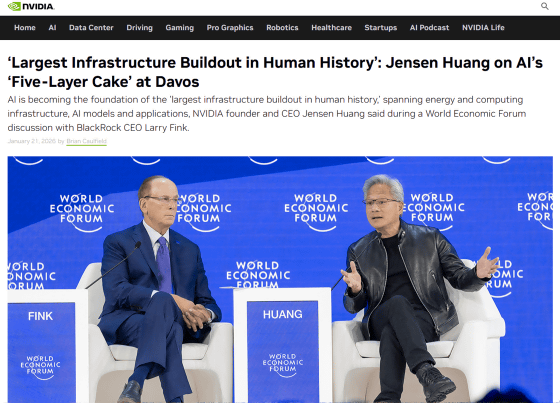Image resolution: width=560 pixels, height=403 pixels.
Task: Select Robotics in the nav bar
Action: [x=282, y=28]
